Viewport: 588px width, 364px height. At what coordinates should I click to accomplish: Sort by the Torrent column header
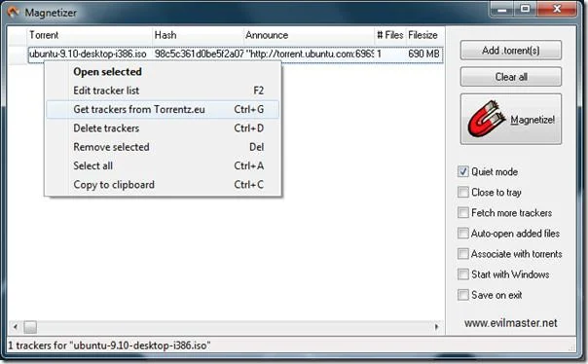tap(90, 35)
